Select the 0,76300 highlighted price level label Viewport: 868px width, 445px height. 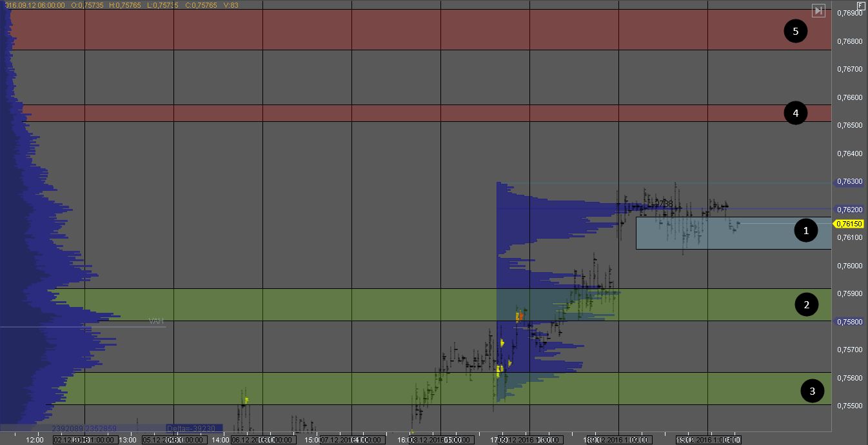(x=849, y=182)
